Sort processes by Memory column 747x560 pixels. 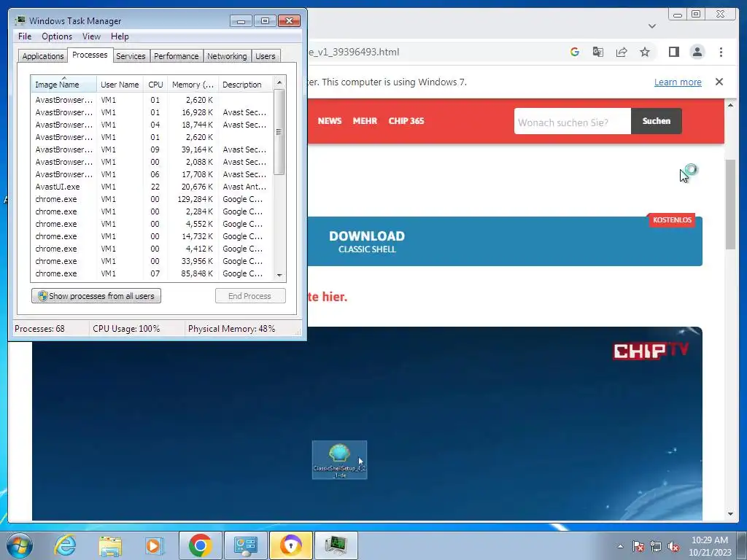tap(193, 85)
